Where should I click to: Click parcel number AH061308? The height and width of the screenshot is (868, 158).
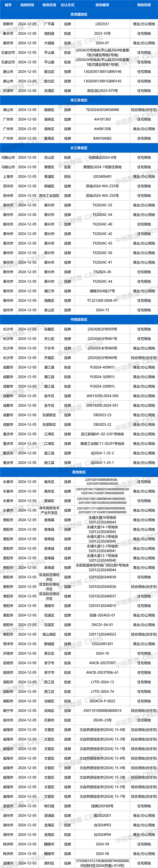(102, 129)
